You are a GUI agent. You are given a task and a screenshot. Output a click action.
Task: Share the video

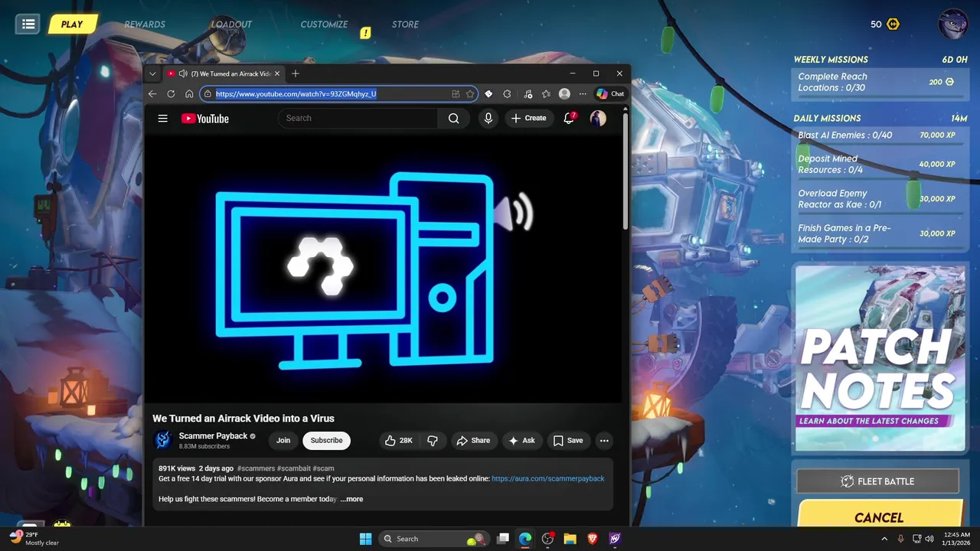473,440
